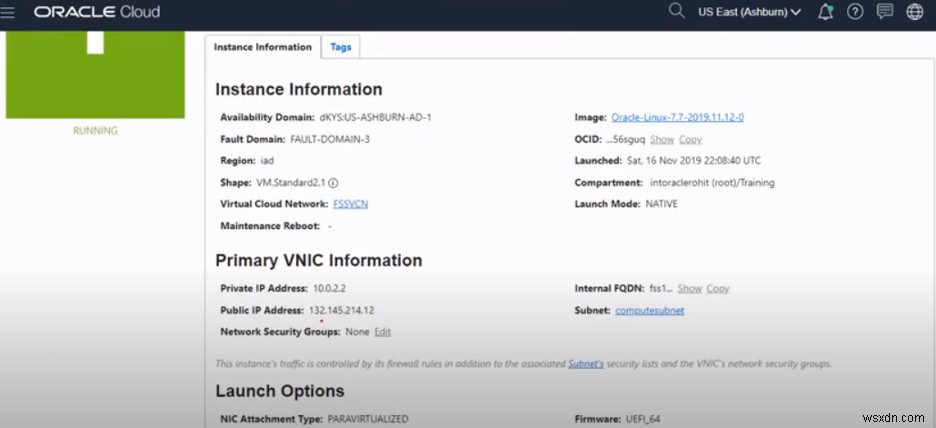Open the notifications bell icon
Screen dimensions: 936x428
coord(825,12)
